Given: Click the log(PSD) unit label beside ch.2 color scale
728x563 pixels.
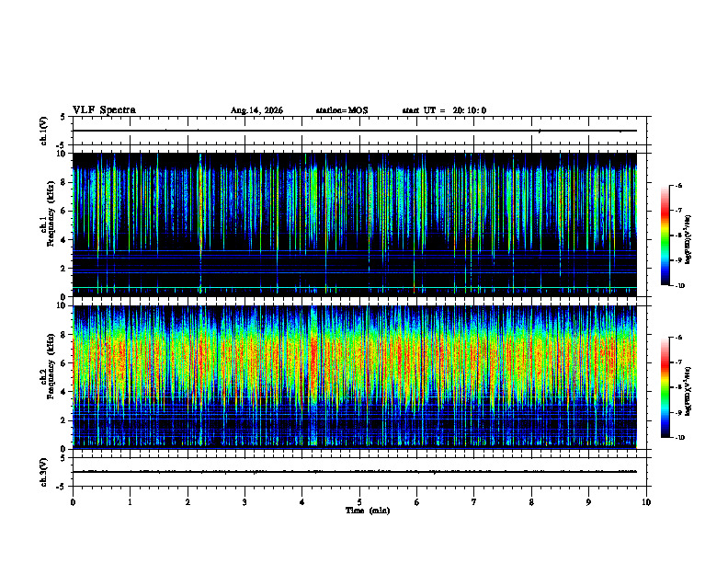Looking at the screenshot, I should point(688,391).
